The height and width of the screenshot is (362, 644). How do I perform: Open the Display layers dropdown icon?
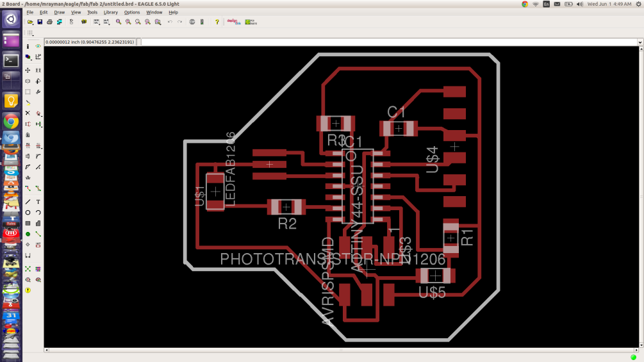(28, 57)
